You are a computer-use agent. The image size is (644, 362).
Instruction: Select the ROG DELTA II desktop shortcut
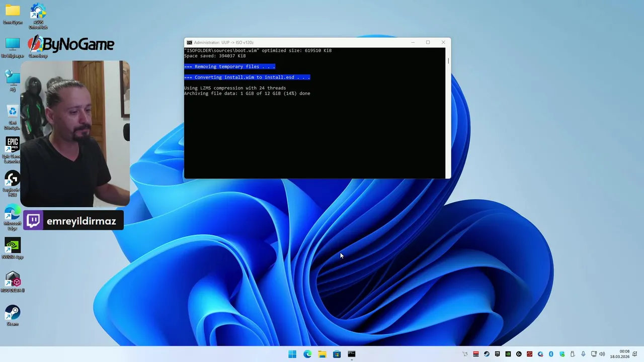[12, 282]
